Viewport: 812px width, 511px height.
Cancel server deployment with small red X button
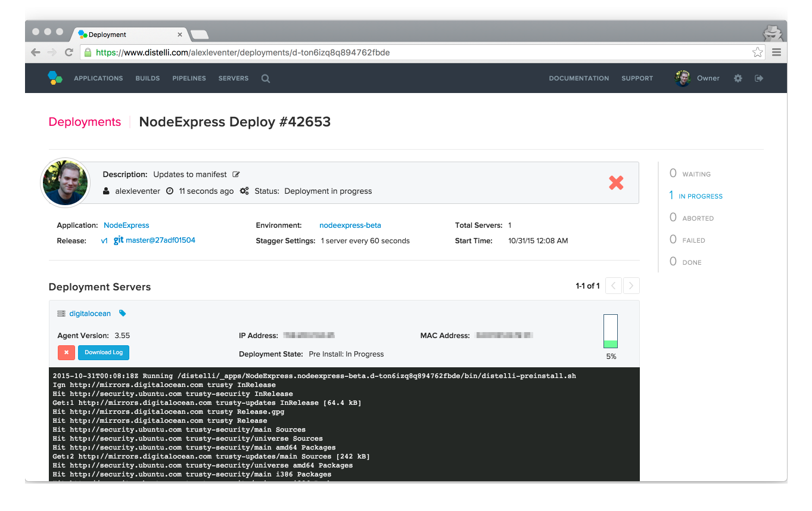66,352
